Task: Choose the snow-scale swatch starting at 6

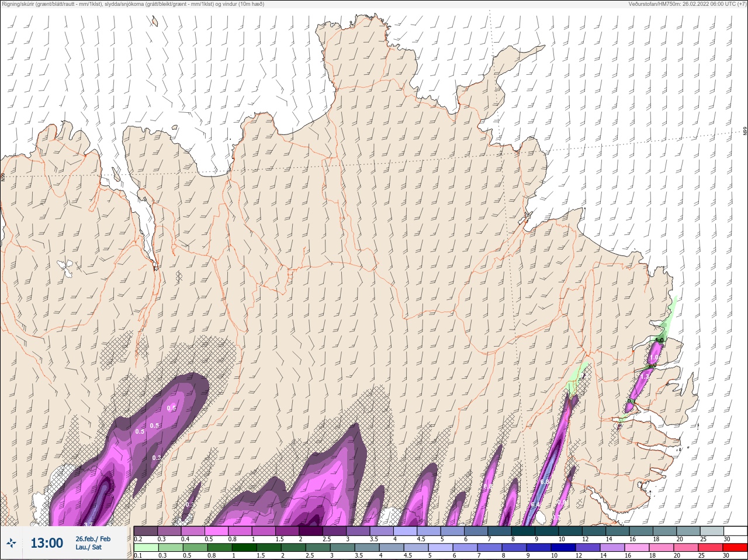Action: click(476, 531)
